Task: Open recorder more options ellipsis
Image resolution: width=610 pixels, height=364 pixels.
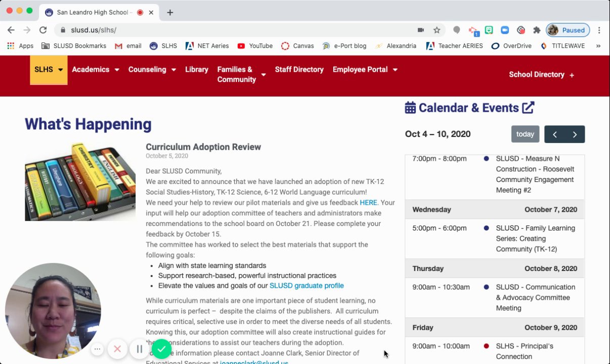Action: (x=98, y=349)
